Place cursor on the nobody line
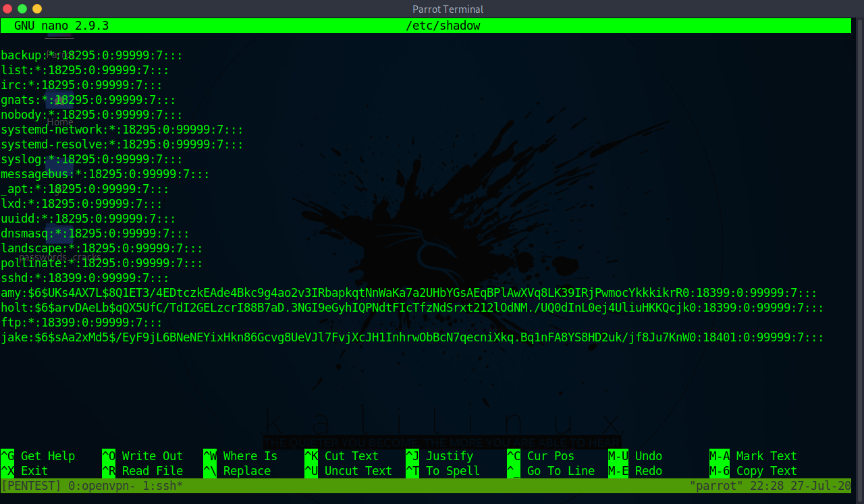864x504 pixels. pos(92,115)
